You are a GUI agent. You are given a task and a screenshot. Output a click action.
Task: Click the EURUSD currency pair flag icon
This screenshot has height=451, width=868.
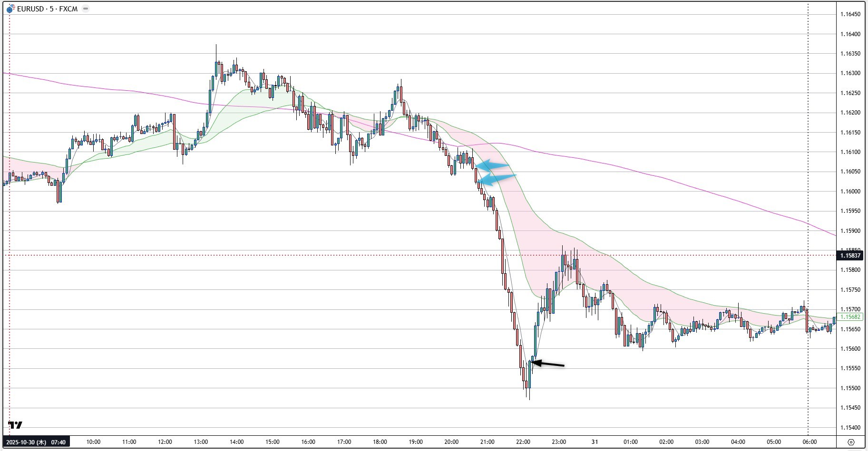[x=10, y=9]
